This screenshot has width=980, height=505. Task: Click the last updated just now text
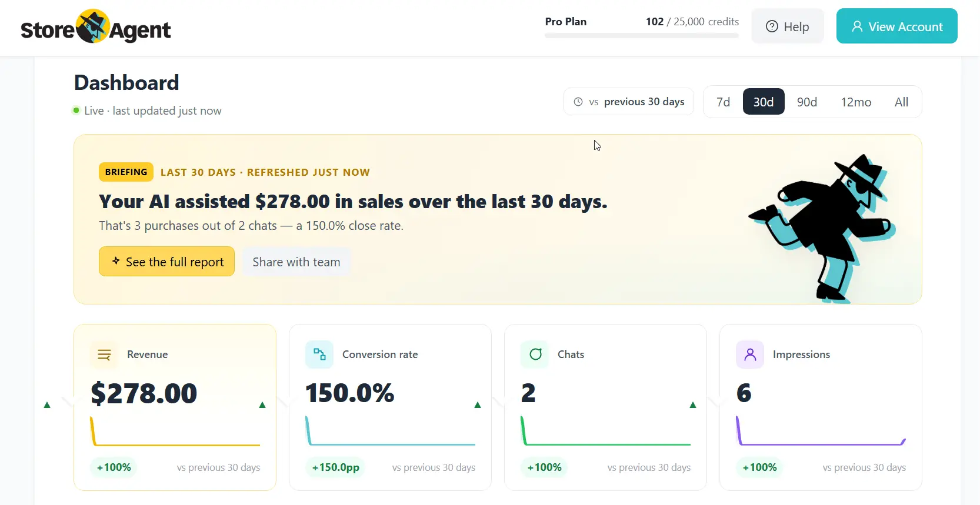click(x=167, y=111)
